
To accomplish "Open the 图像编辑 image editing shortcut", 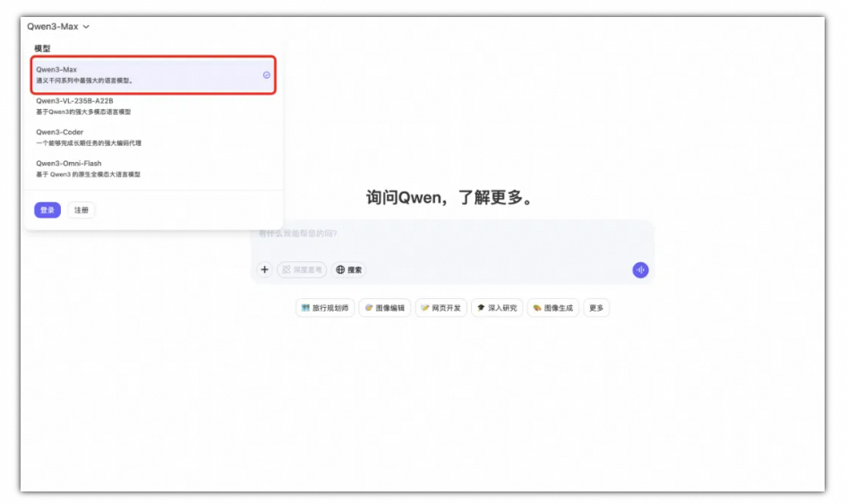I will [385, 308].
